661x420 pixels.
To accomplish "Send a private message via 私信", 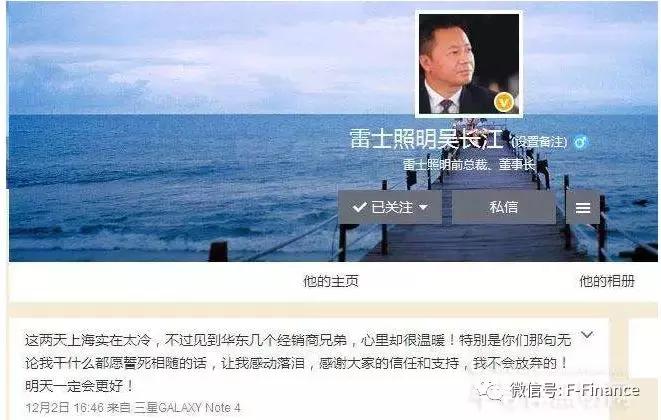I will click(x=504, y=207).
